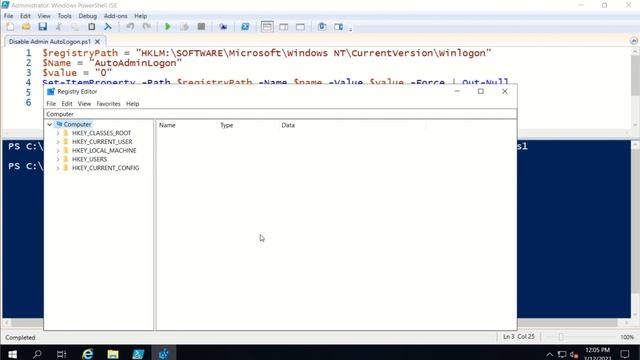
Task: Open Registry Editor View menu
Action: tap(84, 104)
